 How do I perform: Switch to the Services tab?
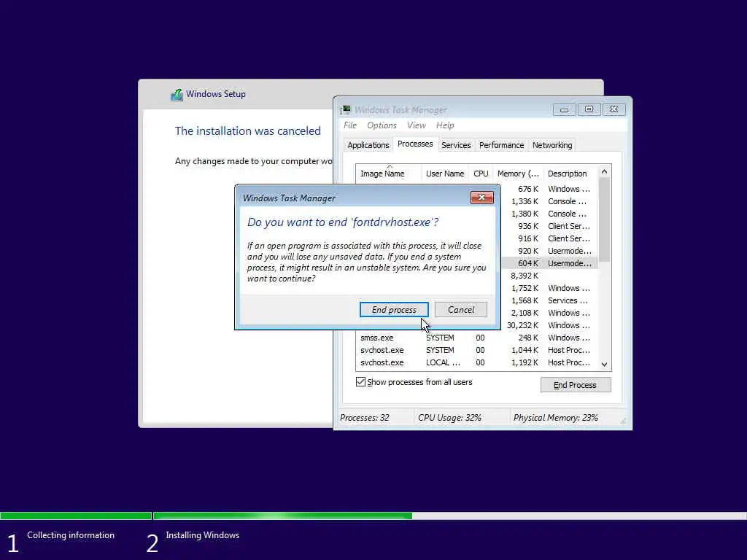pos(456,145)
